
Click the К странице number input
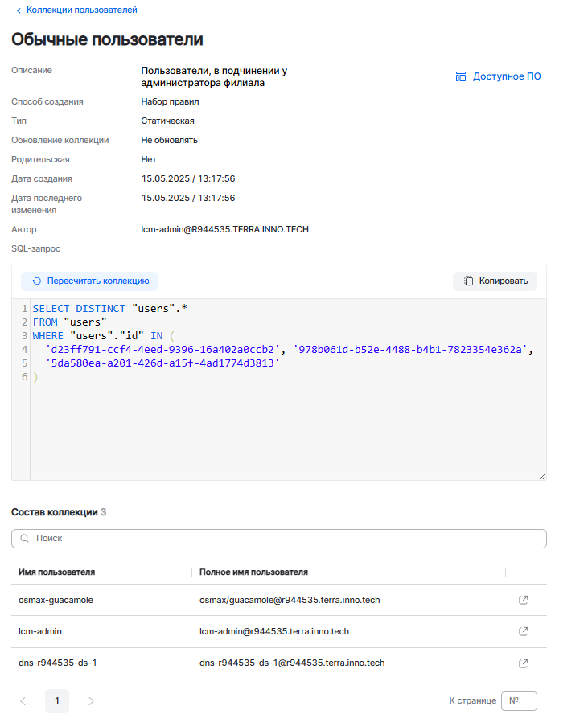pos(518,701)
